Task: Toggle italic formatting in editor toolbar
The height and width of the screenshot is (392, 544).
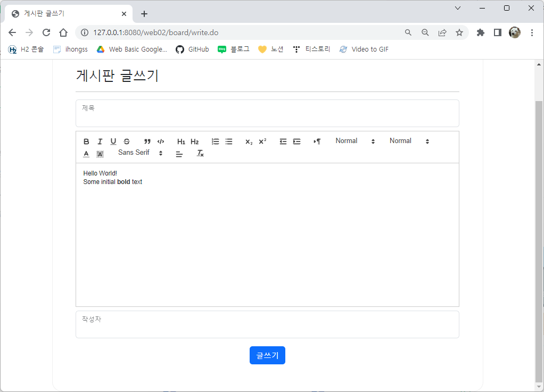Action: point(100,141)
